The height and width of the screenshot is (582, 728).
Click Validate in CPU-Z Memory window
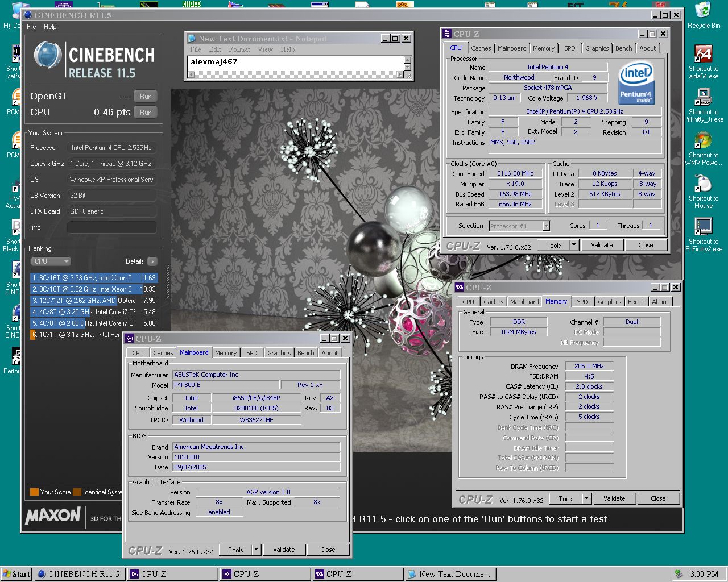[614, 498]
